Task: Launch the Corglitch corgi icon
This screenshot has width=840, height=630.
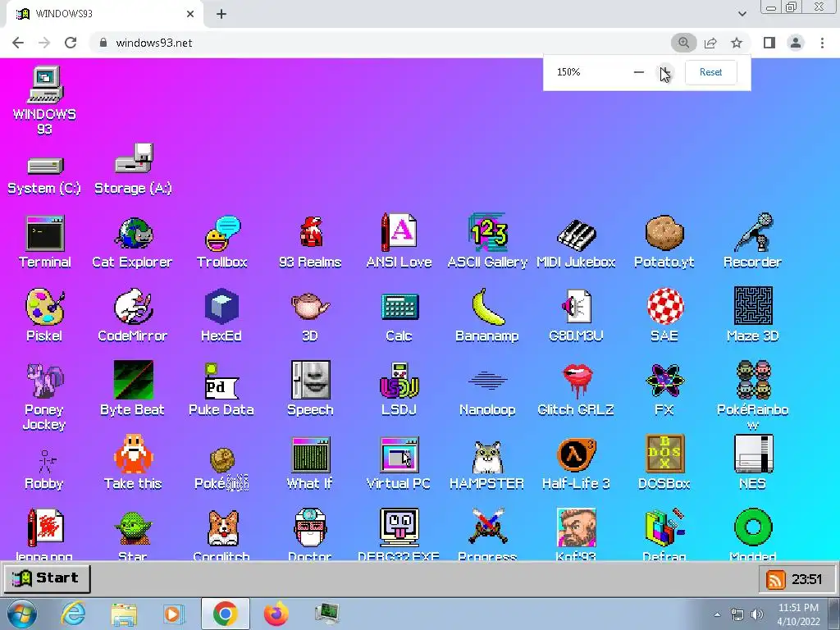Action: [222, 527]
